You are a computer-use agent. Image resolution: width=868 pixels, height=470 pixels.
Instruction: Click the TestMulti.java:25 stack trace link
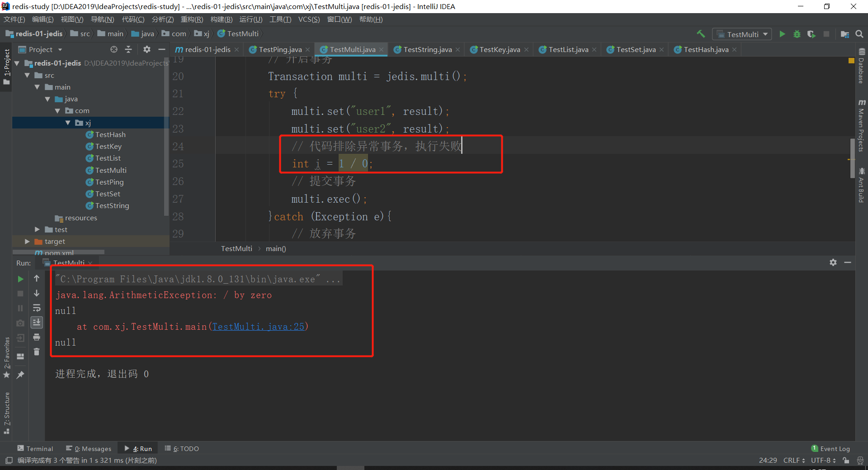tap(258, 327)
